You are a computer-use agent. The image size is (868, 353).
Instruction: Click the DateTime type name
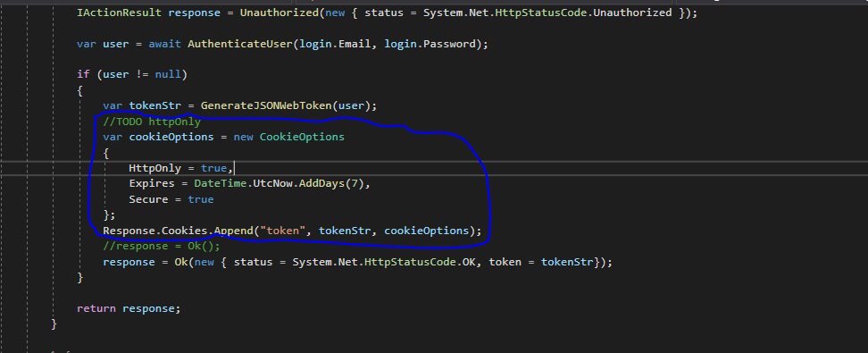(221, 183)
